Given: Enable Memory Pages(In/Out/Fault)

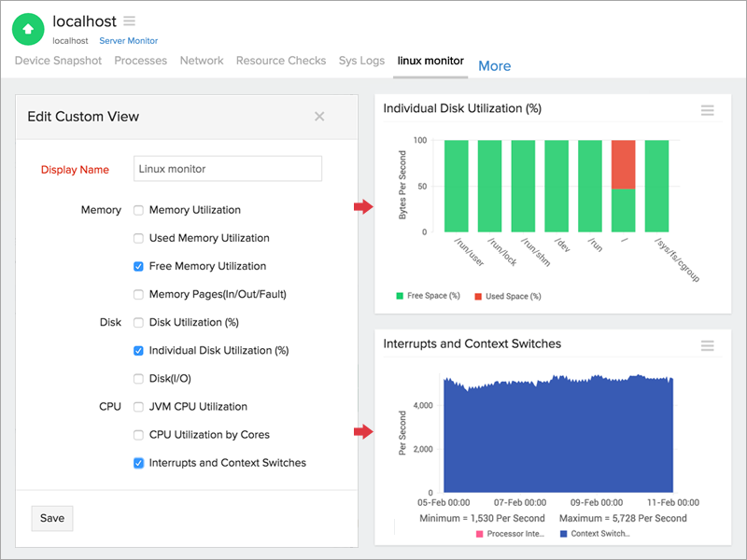Looking at the screenshot, I should click(138, 294).
